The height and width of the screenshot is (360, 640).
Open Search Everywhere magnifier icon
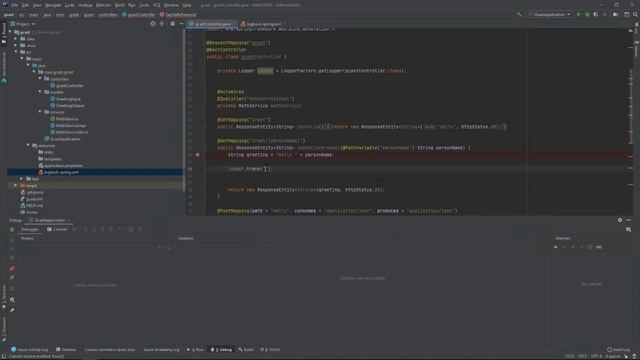tap(635, 14)
